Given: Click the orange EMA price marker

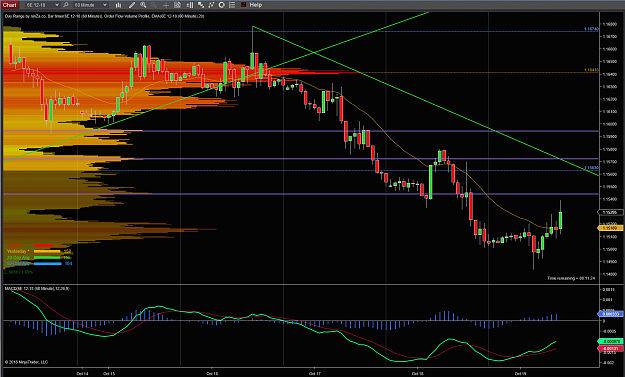Looking at the screenshot, I should point(611,228).
